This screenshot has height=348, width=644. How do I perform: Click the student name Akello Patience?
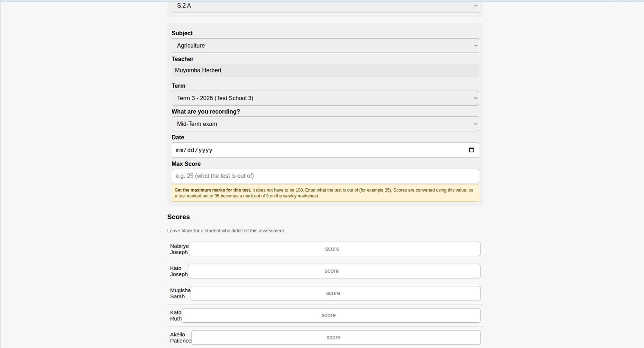(x=181, y=338)
